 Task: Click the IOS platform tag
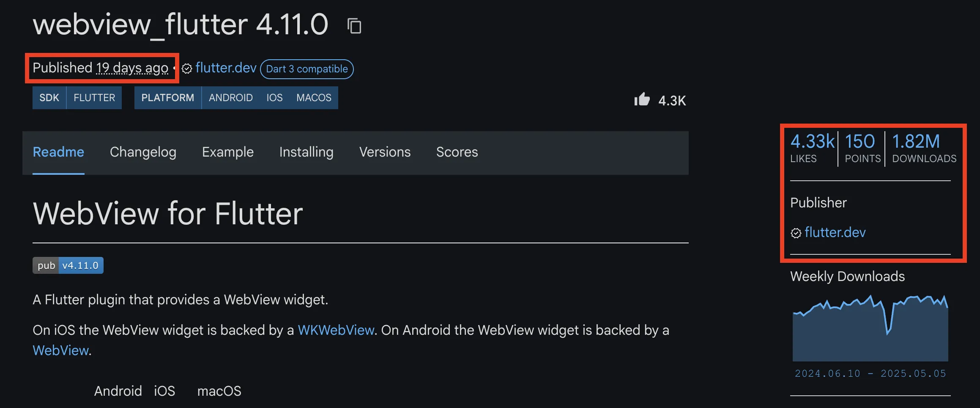(x=274, y=98)
